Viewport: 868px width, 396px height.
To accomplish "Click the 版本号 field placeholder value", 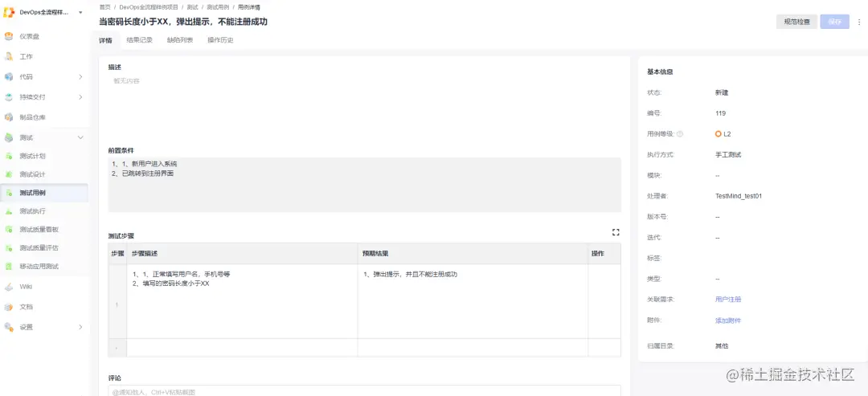I will [718, 217].
